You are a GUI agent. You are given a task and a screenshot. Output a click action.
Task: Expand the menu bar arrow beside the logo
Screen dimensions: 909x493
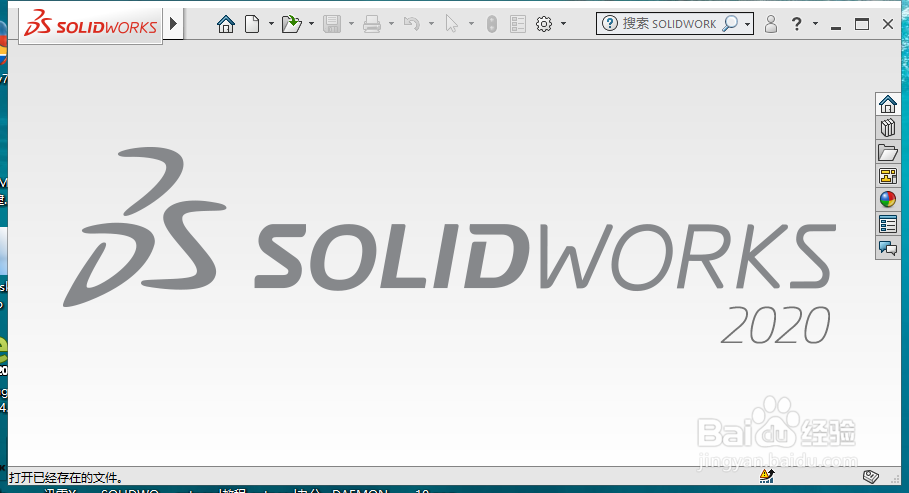(173, 24)
